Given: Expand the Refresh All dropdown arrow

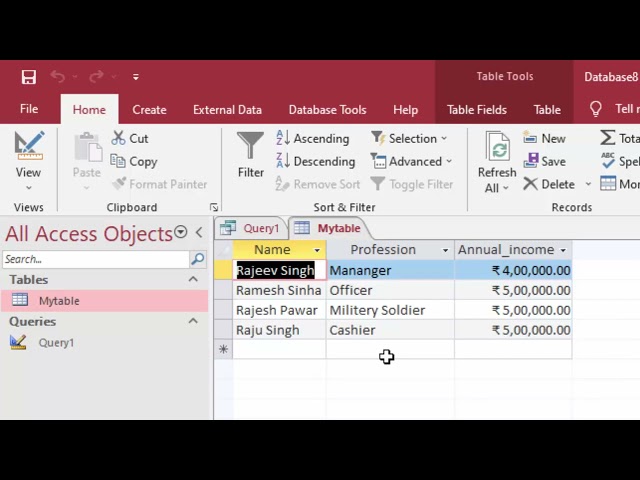Looking at the screenshot, I should [x=506, y=188].
